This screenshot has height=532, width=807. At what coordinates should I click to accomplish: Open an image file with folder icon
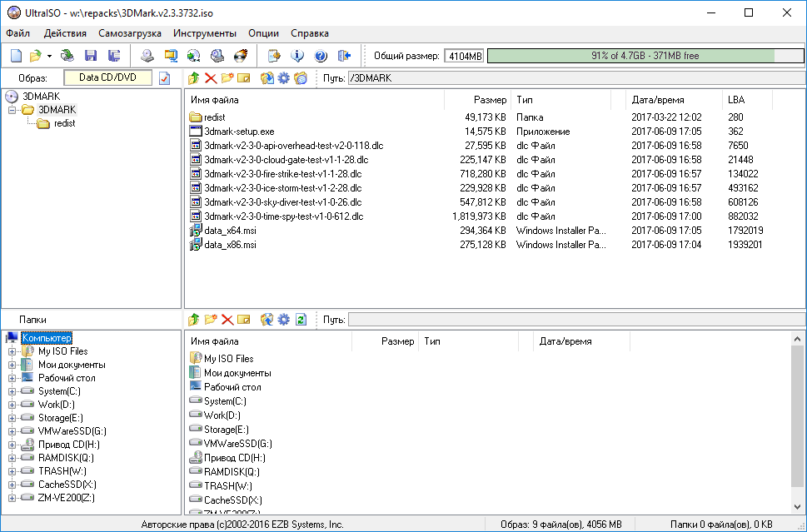pos(35,56)
